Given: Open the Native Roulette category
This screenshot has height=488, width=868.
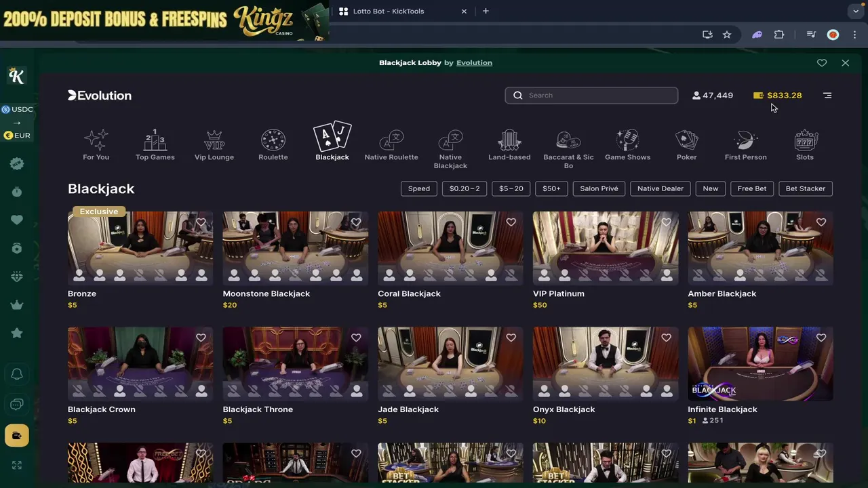Looking at the screenshot, I should coord(391,145).
